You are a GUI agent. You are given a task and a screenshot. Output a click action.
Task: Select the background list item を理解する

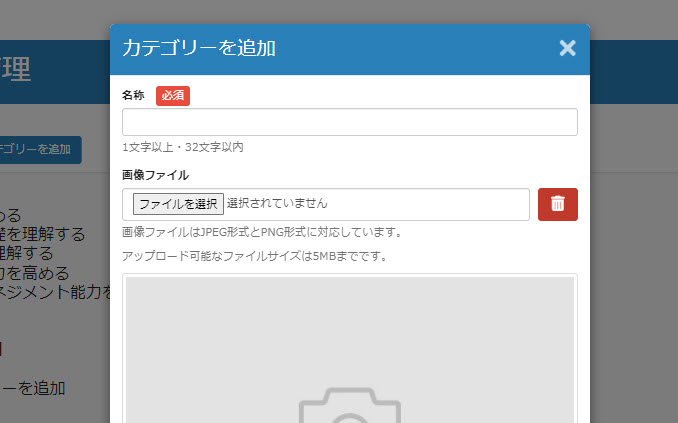45,234
